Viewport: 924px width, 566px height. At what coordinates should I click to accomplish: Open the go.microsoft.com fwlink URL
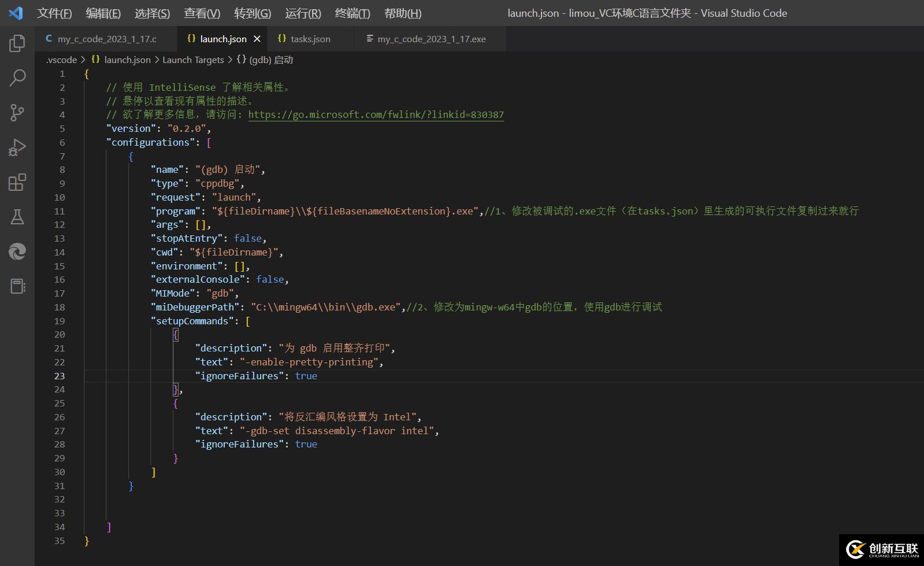click(376, 114)
